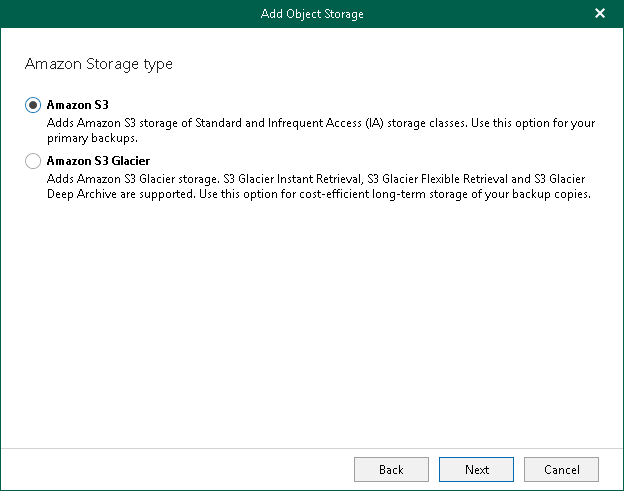Viewport: 624px width, 491px height.
Task: Return with the Back button
Action: (x=391, y=470)
